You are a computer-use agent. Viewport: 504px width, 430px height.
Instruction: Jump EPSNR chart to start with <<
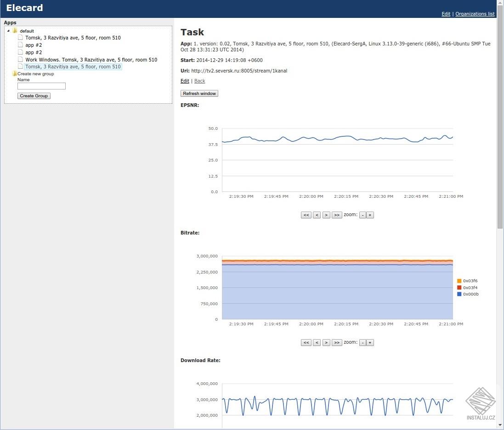click(x=306, y=215)
